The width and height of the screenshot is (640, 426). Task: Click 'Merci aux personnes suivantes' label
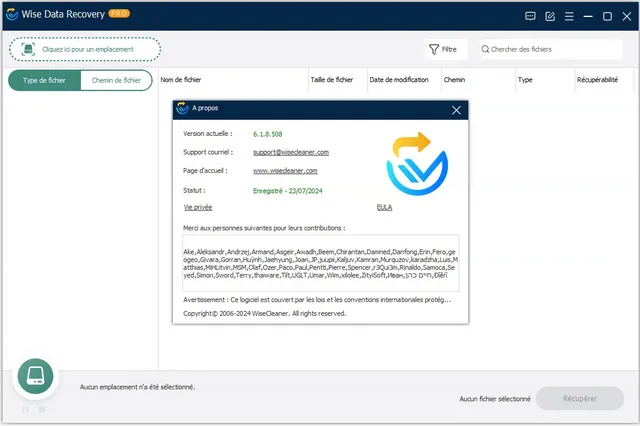[x=264, y=228]
